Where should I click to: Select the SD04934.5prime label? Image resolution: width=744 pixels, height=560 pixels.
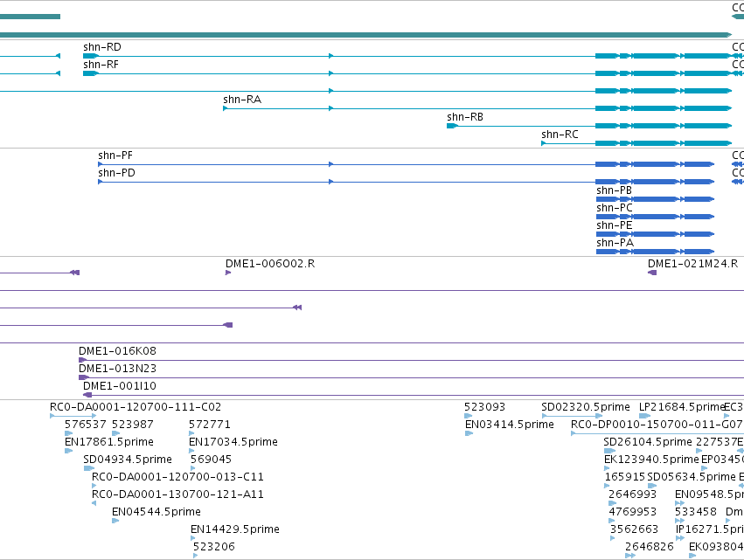(127, 460)
